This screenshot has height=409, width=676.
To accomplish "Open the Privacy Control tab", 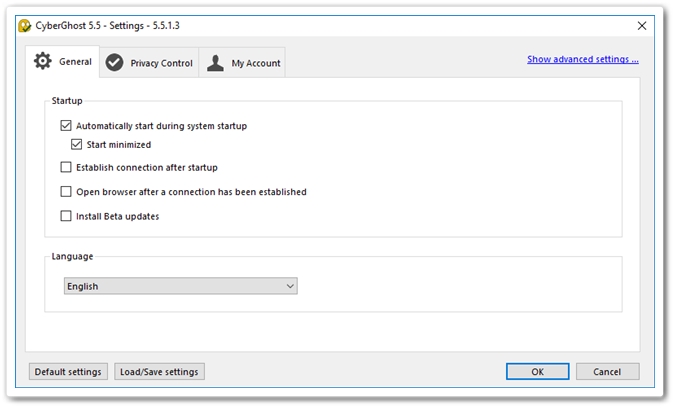I will pos(149,63).
